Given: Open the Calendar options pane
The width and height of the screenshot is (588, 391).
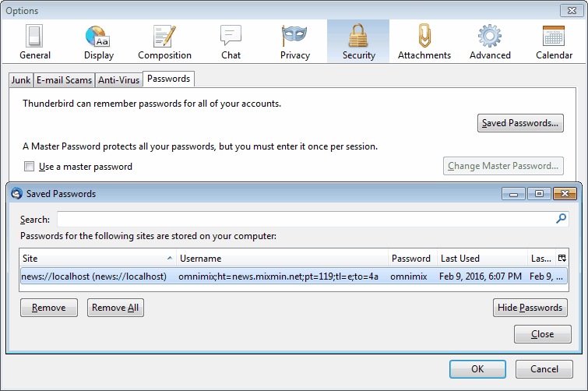Looking at the screenshot, I should 554,41.
